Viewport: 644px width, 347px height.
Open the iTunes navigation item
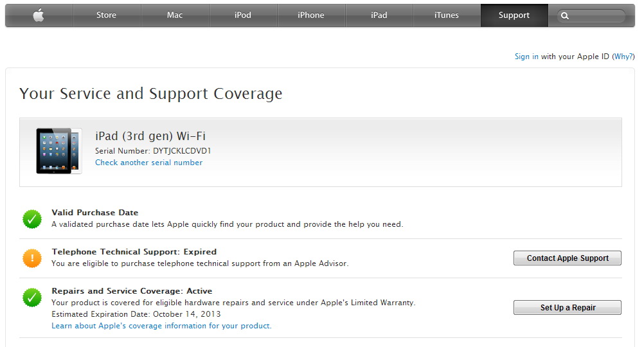pos(446,15)
